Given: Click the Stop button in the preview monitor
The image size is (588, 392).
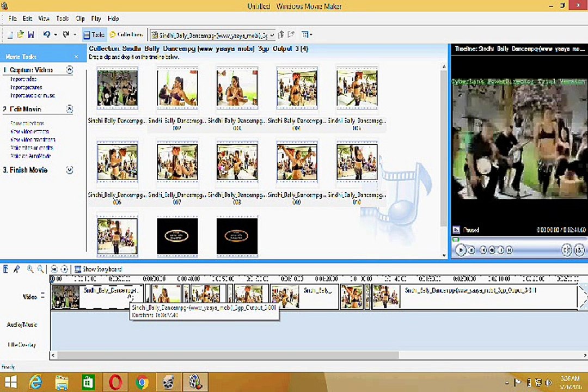Looking at the screenshot, I should [471, 250].
